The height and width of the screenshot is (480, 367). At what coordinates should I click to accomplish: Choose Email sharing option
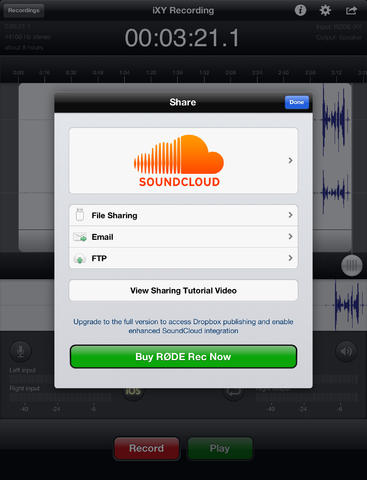(x=183, y=237)
